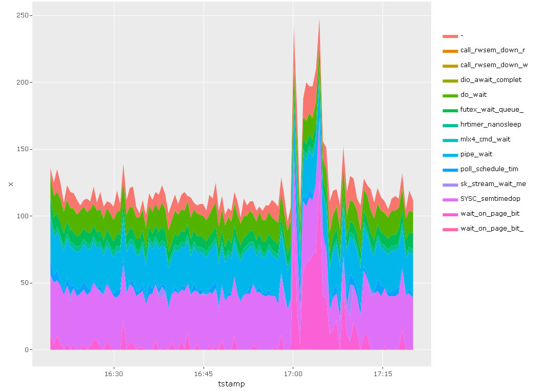Click the 16:30 x-axis tick label
The height and width of the screenshot is (392, 543).
click(x=114, y=374)
